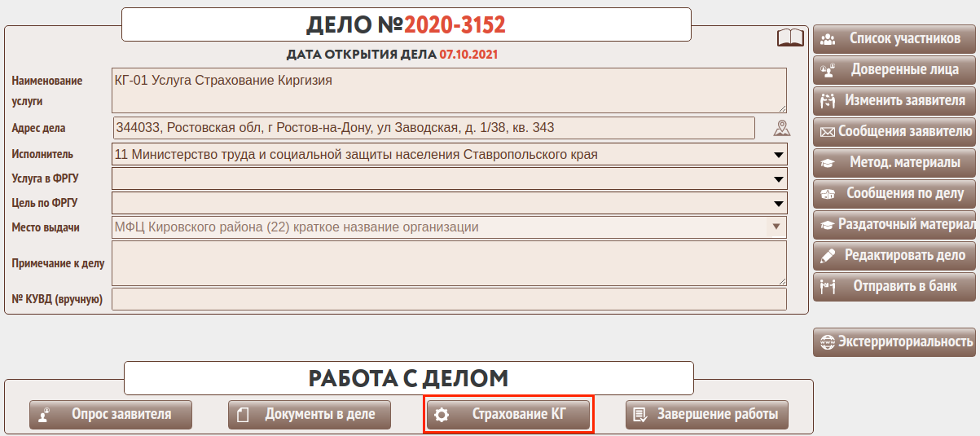Open Документы в деле section
The image size is (980, 436).
pos(310,414)
